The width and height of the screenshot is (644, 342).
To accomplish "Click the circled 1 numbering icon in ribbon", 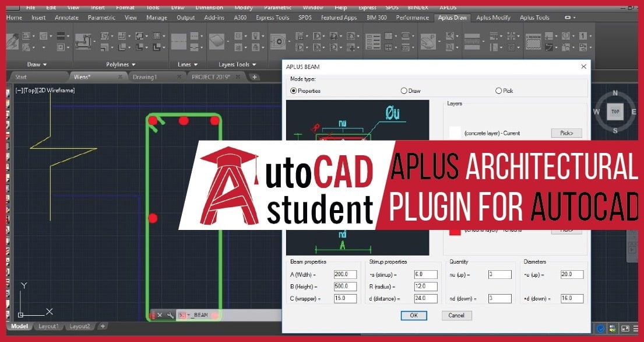I will [565, 36].
